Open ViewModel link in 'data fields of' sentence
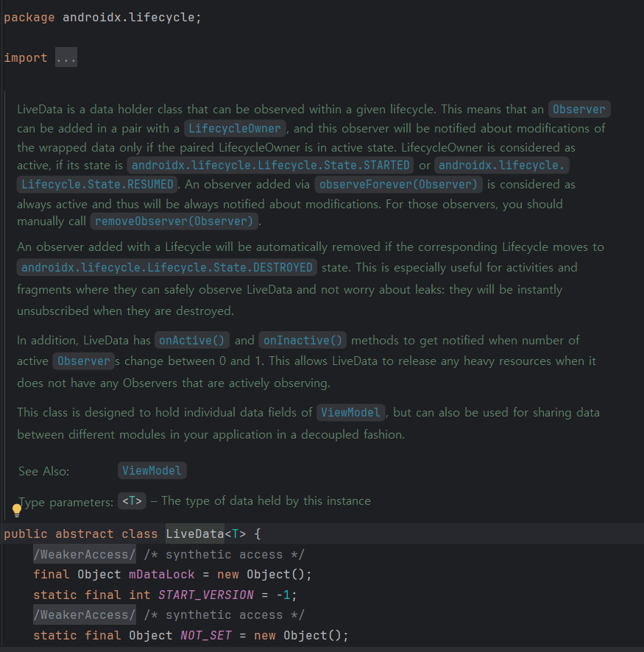Viewport: 644px width, 652px height. (350, 413)
